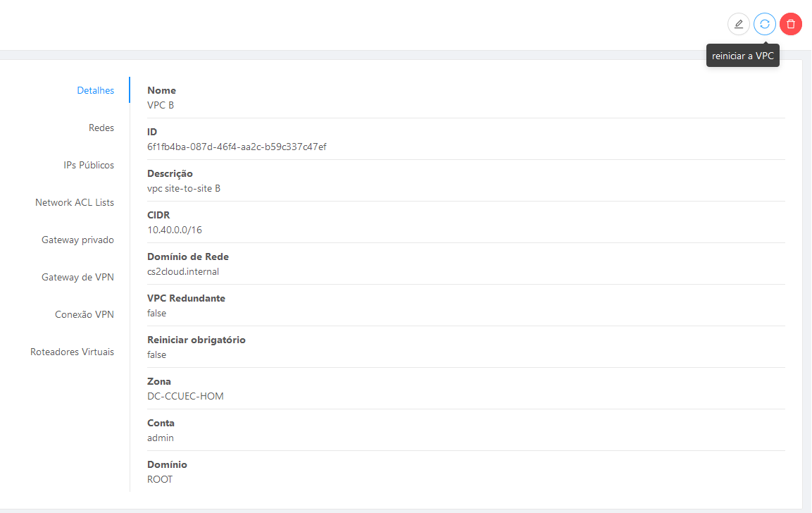Open the Gateway de VPN tab
Image resolution: width=812 pixels, height=513 pixels.
(77, 277)
